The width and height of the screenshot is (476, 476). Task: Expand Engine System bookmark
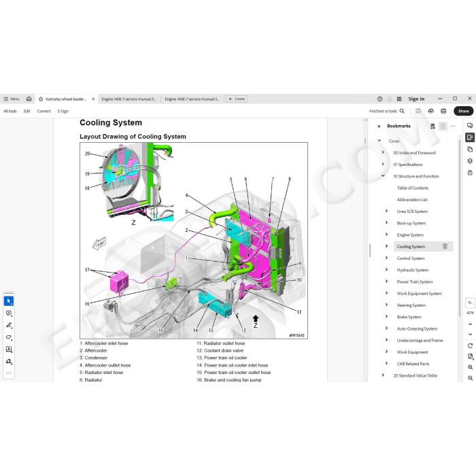386,235
